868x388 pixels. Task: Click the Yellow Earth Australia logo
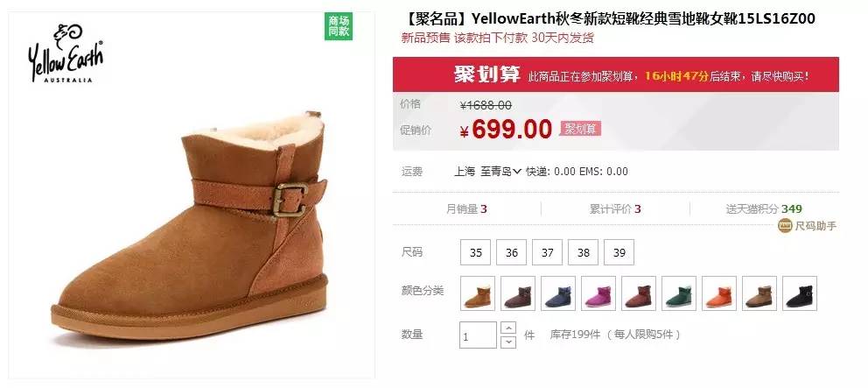pos(66,53)
